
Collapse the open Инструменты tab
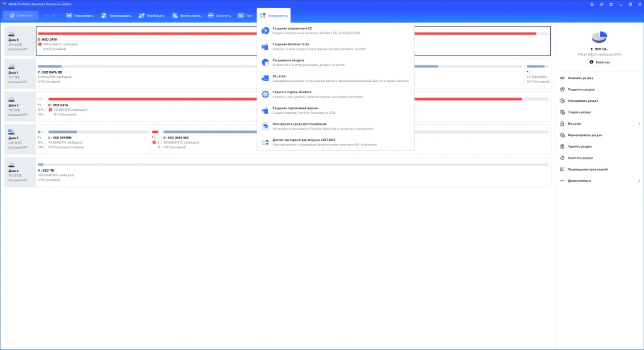click(274, 16)
